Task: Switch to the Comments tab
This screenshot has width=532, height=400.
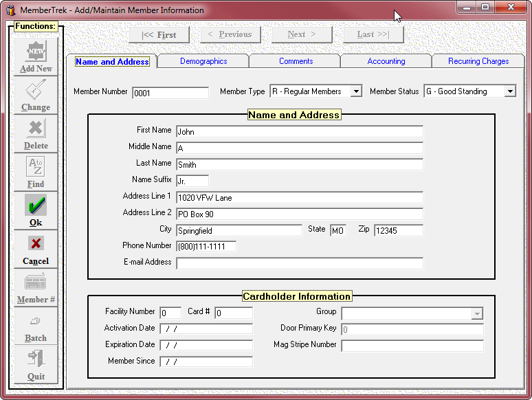Action: tap(296, 61)
